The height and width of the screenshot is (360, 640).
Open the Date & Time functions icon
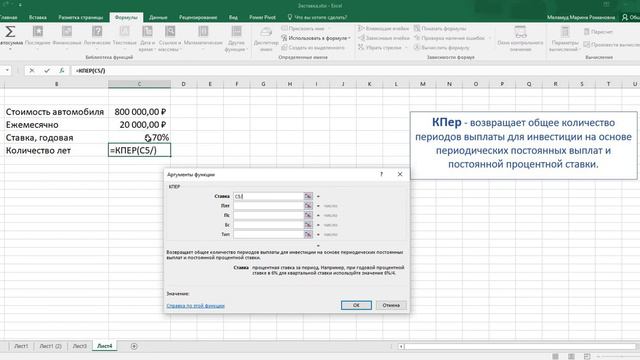[x=147, y=32]
